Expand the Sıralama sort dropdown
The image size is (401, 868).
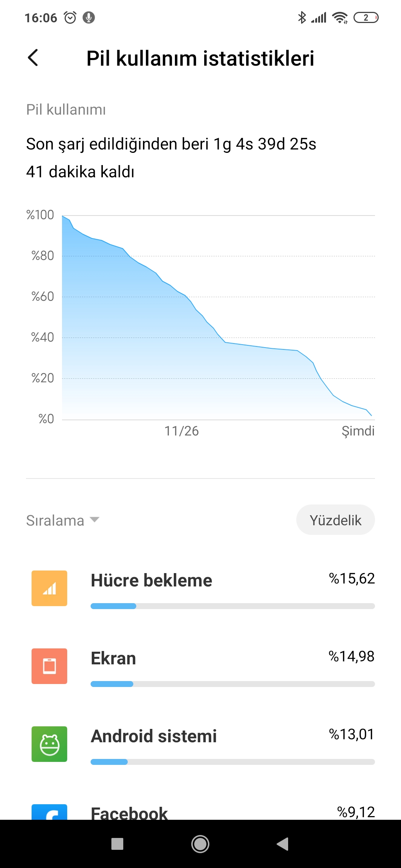pyautogui.click(x=63, y=520)
